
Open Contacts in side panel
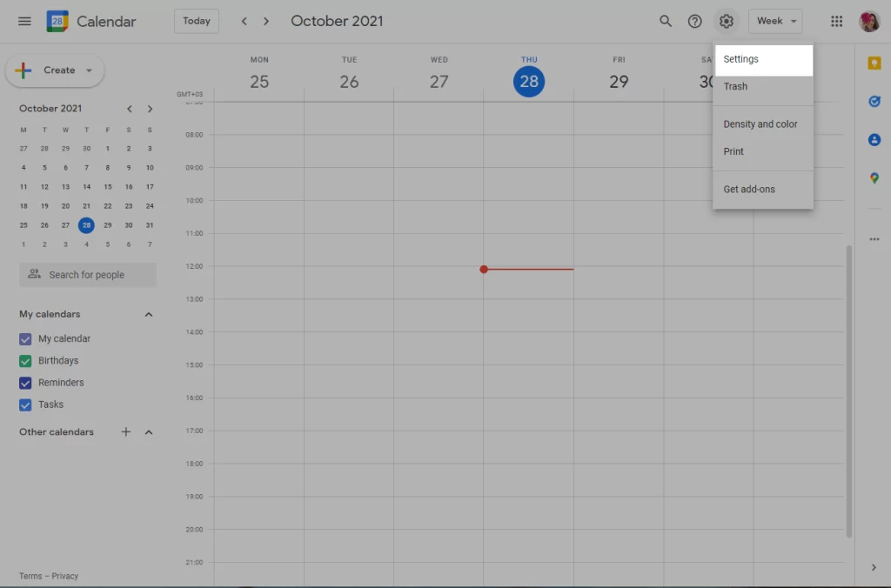tap(874, 140)
